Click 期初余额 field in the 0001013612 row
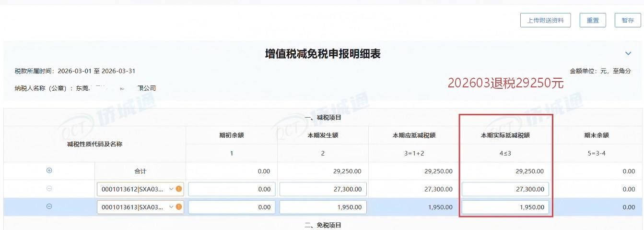Screen dimensions: 644x230 coord(232,189)
